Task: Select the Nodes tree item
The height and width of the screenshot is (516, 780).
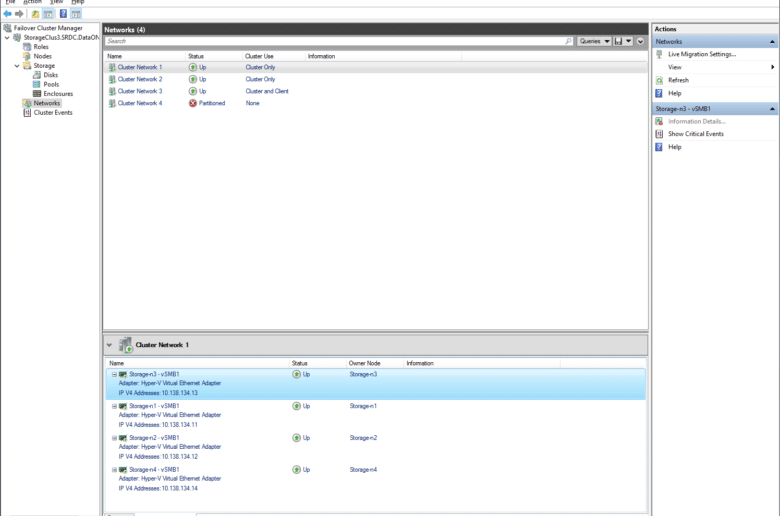Action: pos(42,56)
